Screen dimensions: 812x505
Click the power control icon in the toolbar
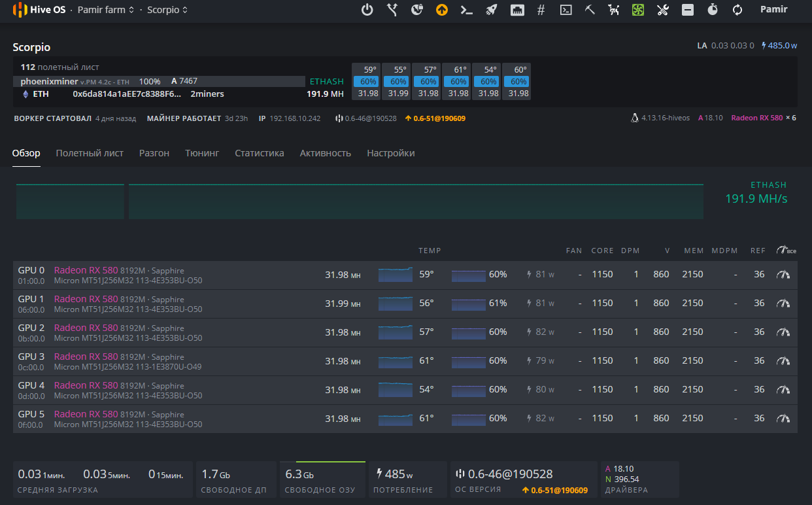(x=367, y=10)
